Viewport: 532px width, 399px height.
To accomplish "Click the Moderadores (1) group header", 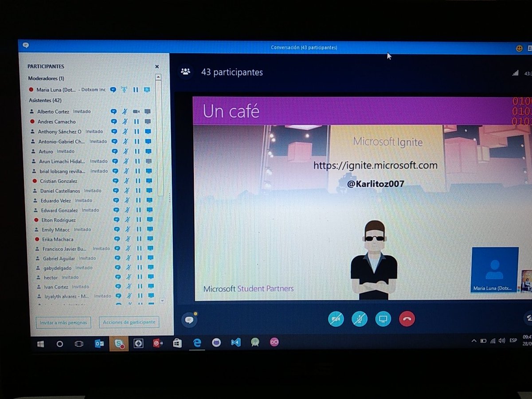I will pyautogui.click(x=46, y=78).
